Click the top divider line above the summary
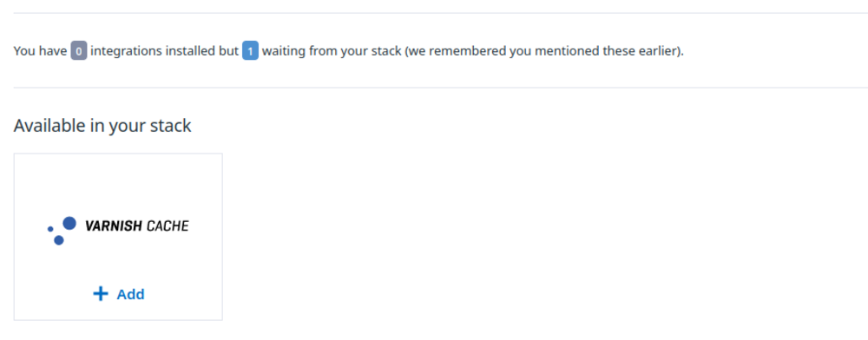Image resolution: width=868 pixels, height=340 pixels. 441,13
